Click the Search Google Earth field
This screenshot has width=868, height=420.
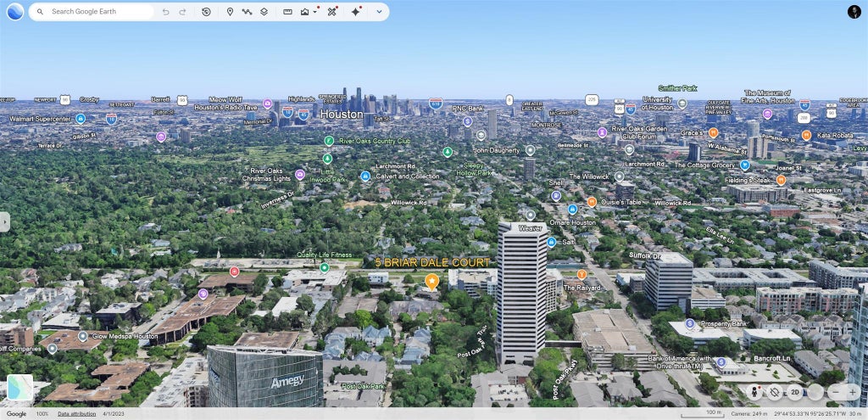click(92, 12)
